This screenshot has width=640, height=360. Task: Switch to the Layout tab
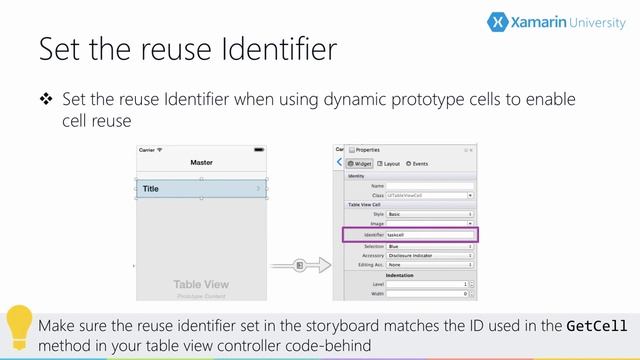tap(389, 164)
